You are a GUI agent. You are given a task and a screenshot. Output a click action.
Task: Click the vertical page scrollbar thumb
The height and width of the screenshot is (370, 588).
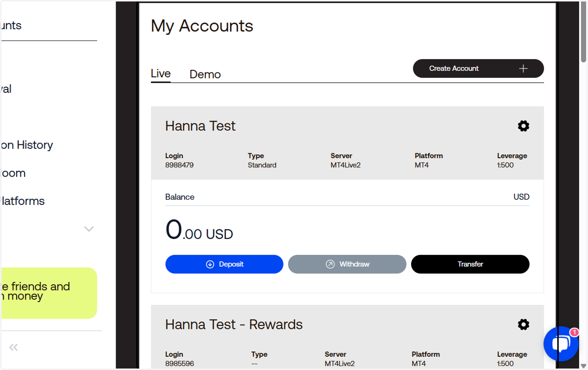[583, 32]
